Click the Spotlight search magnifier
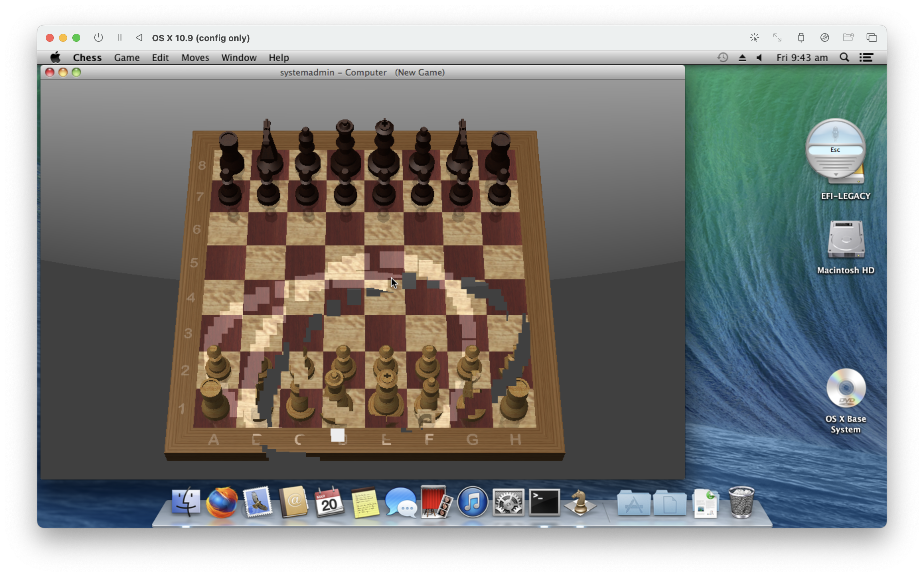Screen dimensions: 924x577 point(844,58)
